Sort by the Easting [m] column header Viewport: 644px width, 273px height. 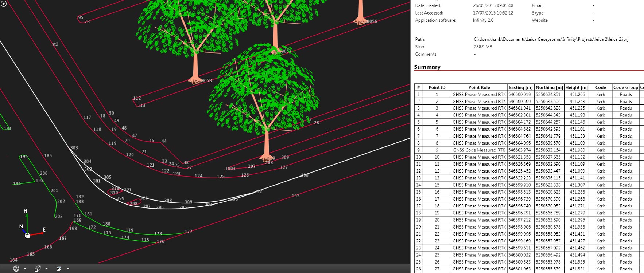click(520, 87)
